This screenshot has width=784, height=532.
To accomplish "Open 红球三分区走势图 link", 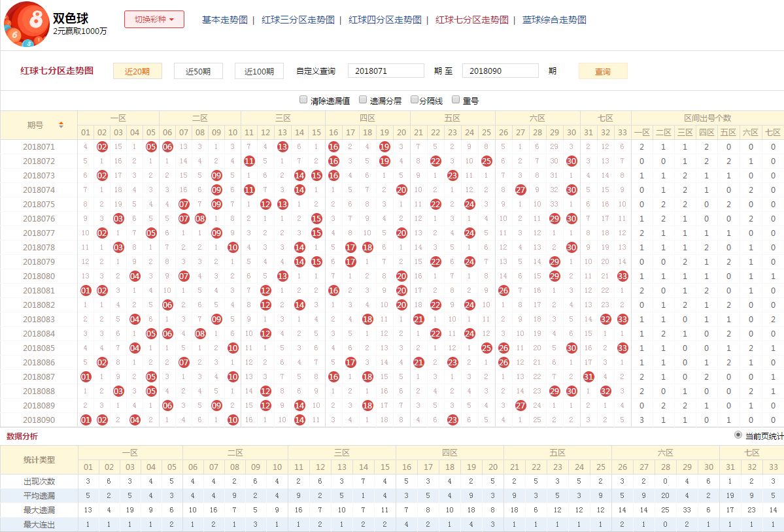I will tap(298, 20).
